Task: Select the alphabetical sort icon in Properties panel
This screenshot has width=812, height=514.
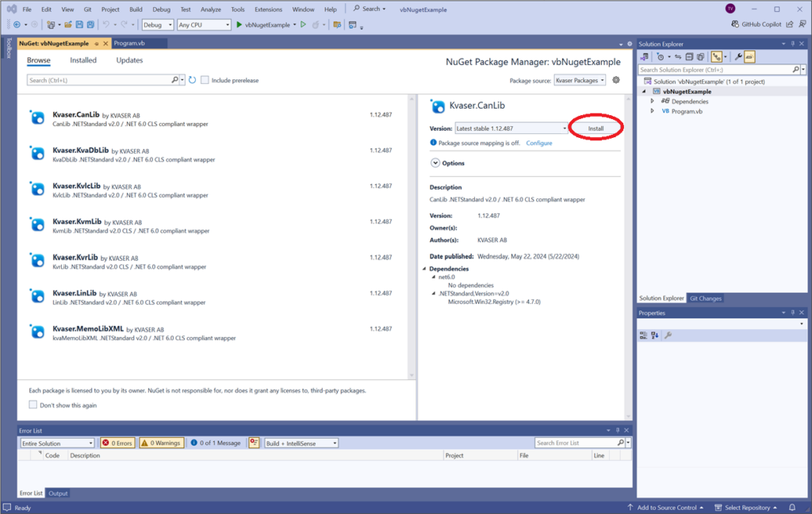Action: coord(654,334)
